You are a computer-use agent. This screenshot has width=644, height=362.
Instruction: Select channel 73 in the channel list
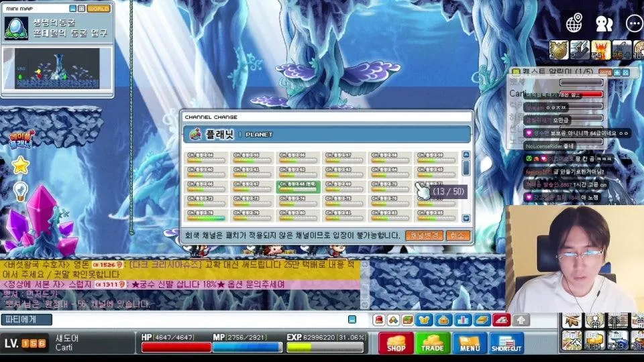coord(253,201)
